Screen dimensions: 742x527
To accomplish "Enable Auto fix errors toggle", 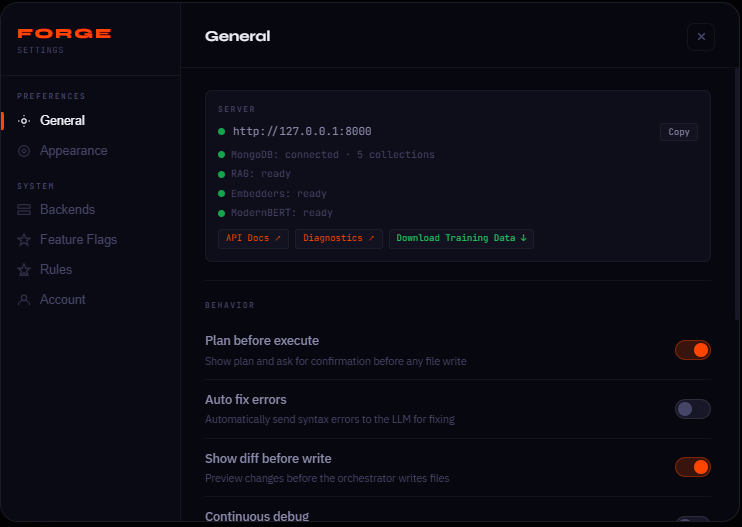I will (693, 409).
